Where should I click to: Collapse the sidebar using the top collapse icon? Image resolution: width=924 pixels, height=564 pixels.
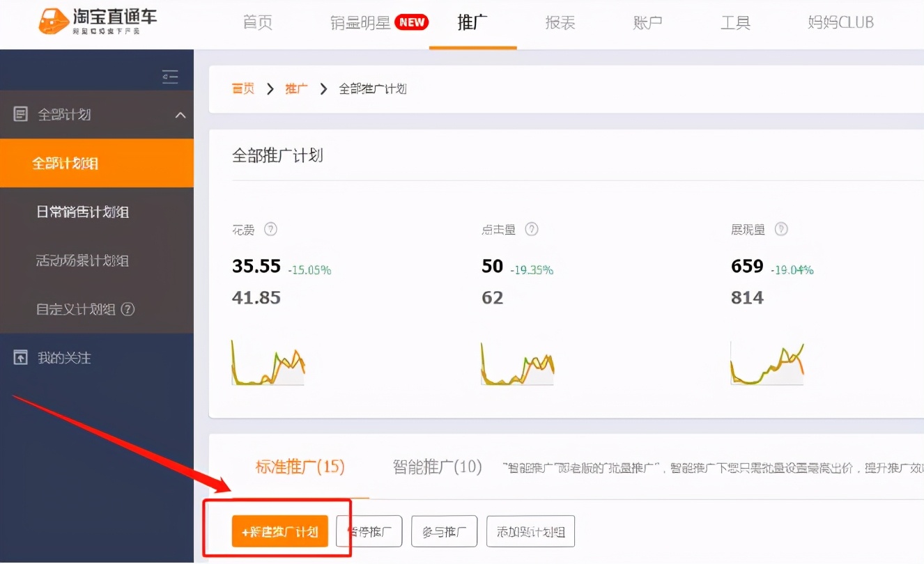[170, 77]
